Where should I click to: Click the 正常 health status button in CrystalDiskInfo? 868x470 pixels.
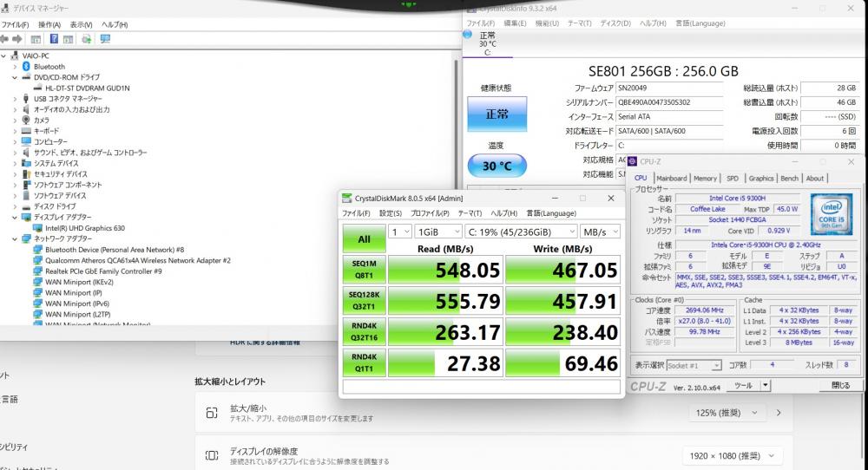coord(497,114)
